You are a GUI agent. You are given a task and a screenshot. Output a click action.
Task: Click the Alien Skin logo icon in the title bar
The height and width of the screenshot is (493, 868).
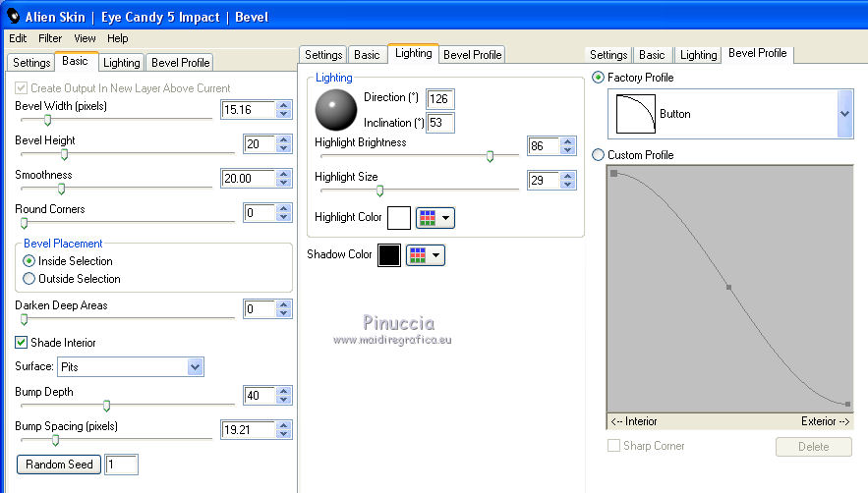point(13,17)
